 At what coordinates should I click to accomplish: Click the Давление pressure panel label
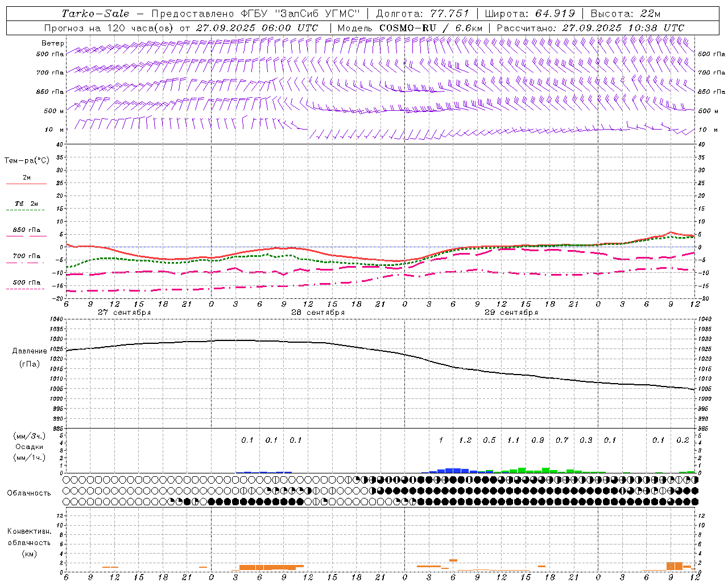pyautogui.click(x=30, y=351)
